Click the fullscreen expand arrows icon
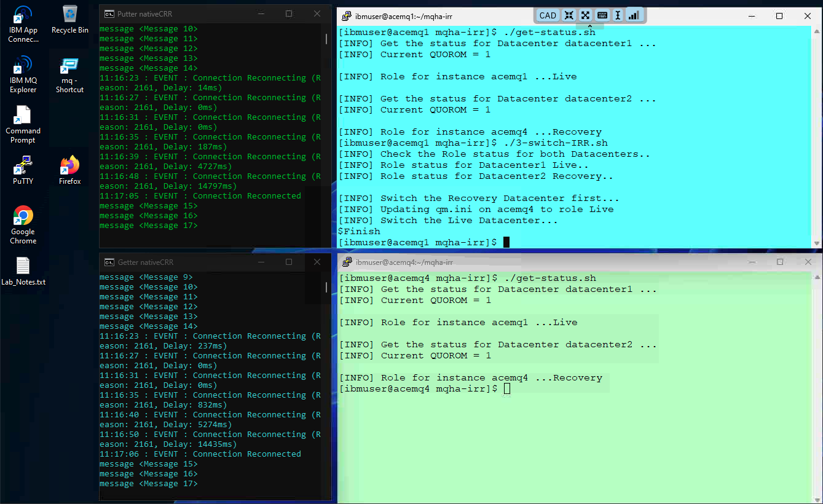Viewport: 823px width, 504px height. [586, 15]
